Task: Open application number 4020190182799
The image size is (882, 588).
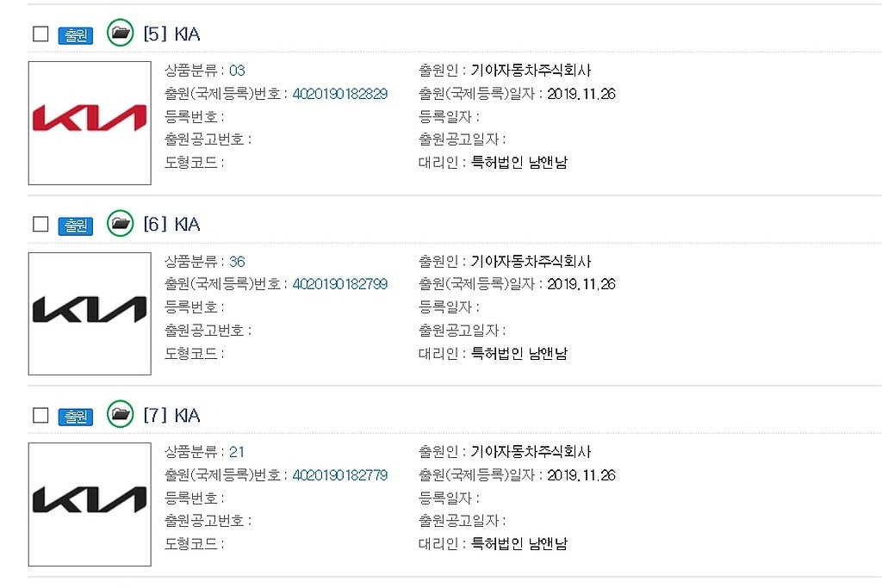Action: [340, 284]
